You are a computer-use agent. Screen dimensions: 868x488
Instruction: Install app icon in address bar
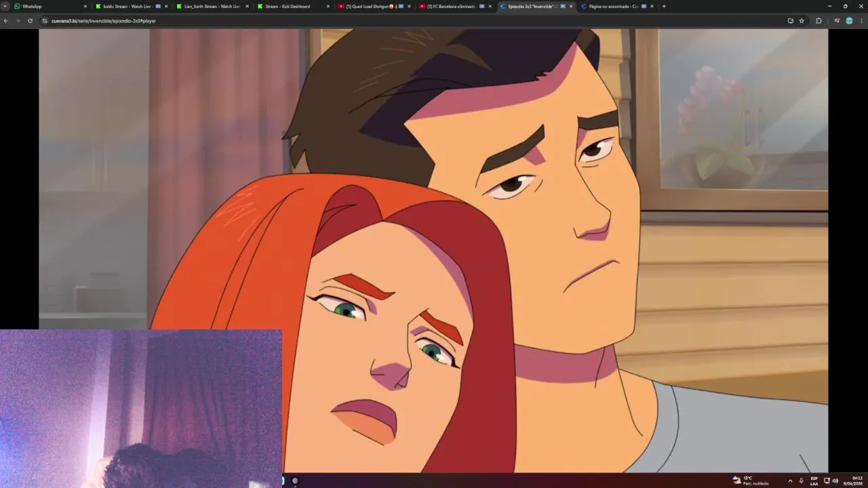point(790,21)
